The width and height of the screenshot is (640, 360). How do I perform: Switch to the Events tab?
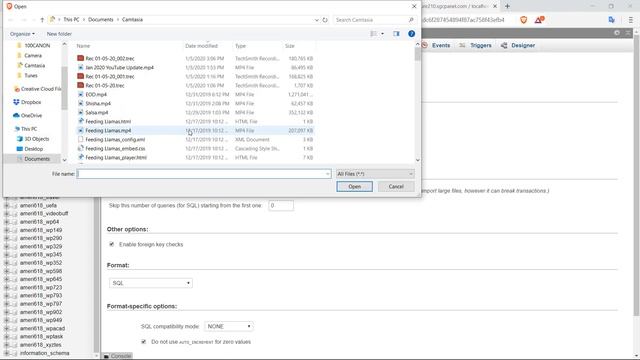point(441,45)
